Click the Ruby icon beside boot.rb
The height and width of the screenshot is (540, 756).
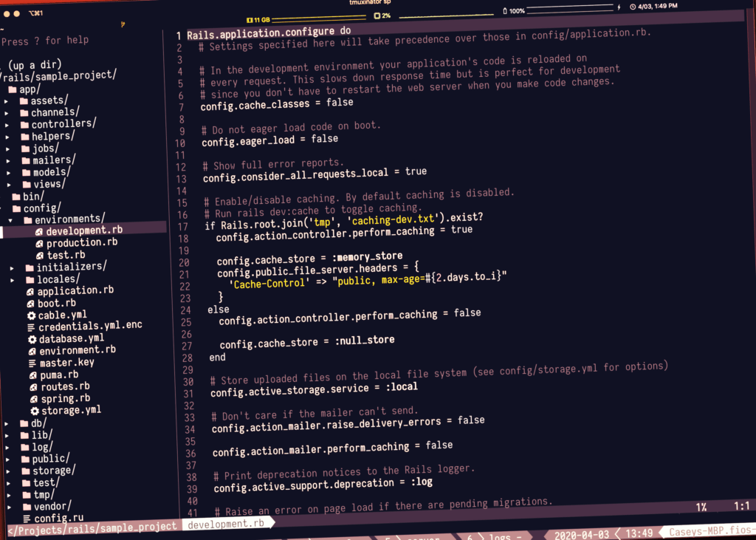point(30,304)
